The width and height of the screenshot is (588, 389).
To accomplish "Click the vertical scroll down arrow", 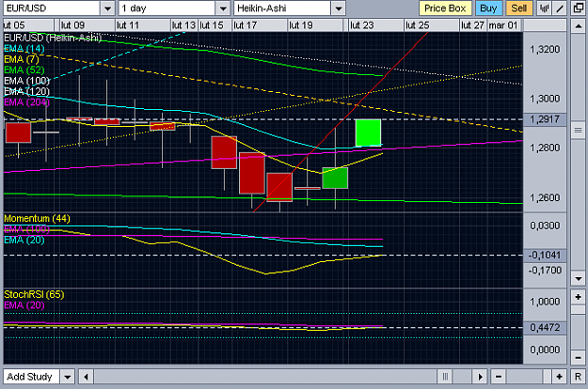I will pyautogui.click(x=578, y=278).
